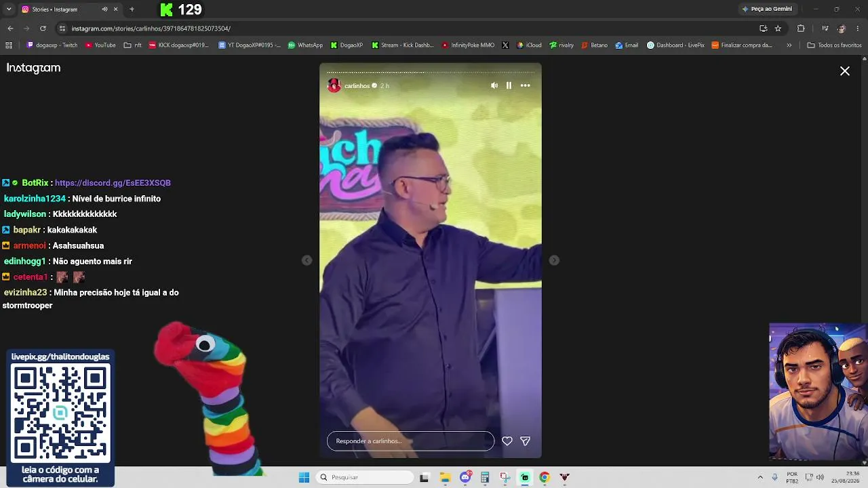This screenshot has height=488, width=868.
Task: Open the browser extensions menu
Action: click(801, 28)
